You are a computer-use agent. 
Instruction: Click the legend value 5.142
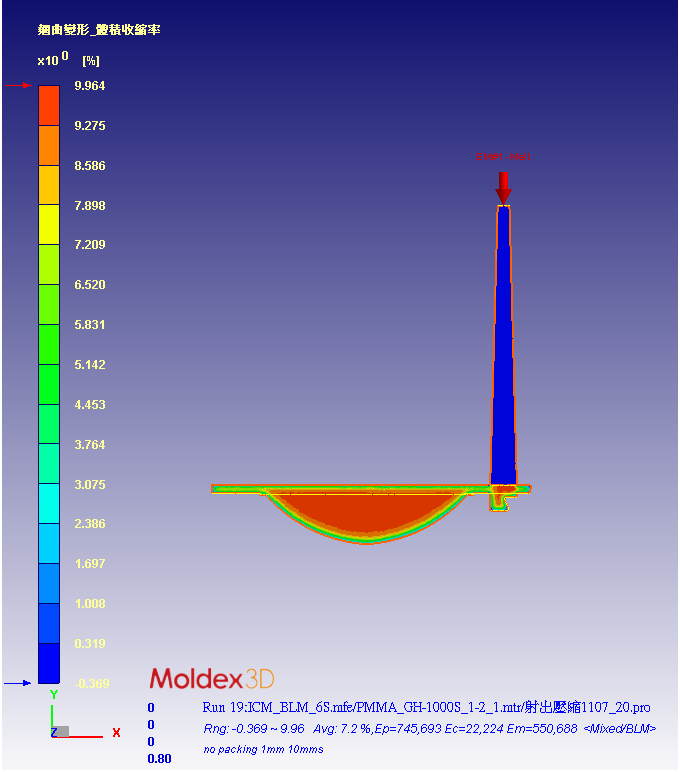90,364
